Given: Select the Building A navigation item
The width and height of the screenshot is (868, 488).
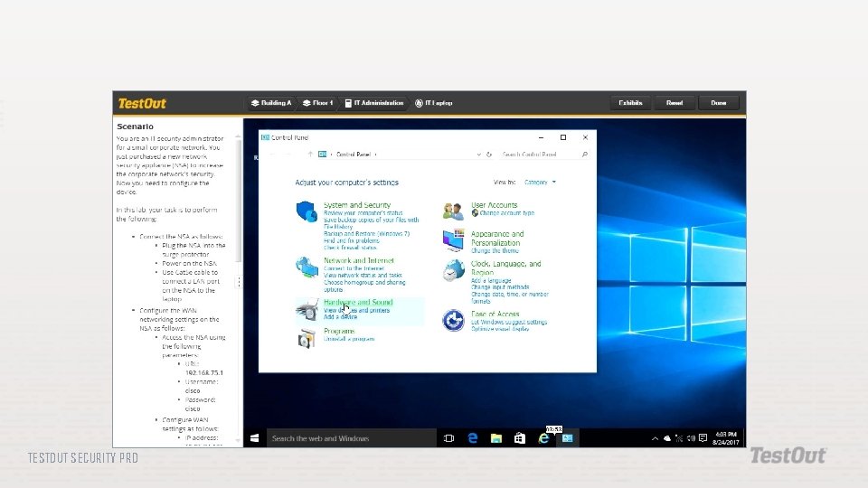Looking at the screenshot, I should pyautogui.click(x=271, y=103).
